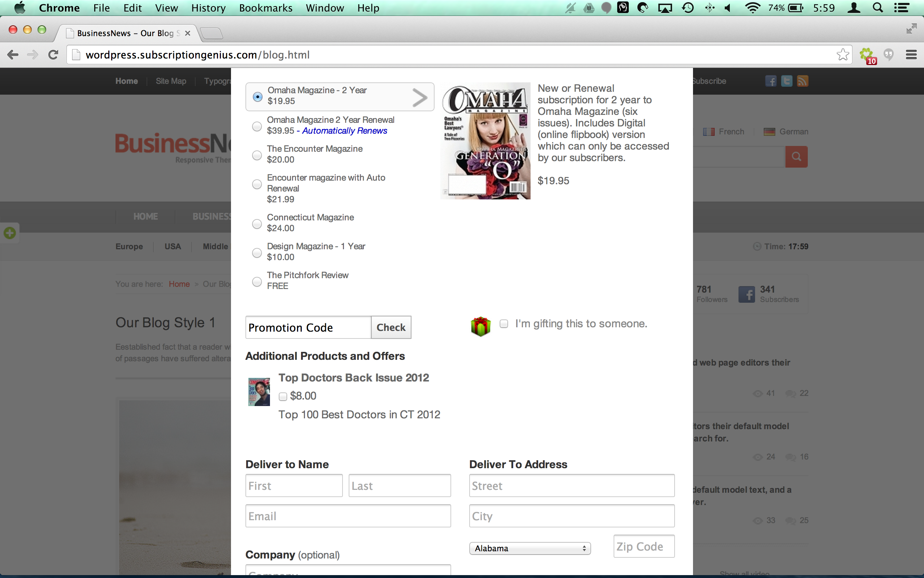Click the First name field
The height and width of the screenshot is (578, 924).
(294, 486)
